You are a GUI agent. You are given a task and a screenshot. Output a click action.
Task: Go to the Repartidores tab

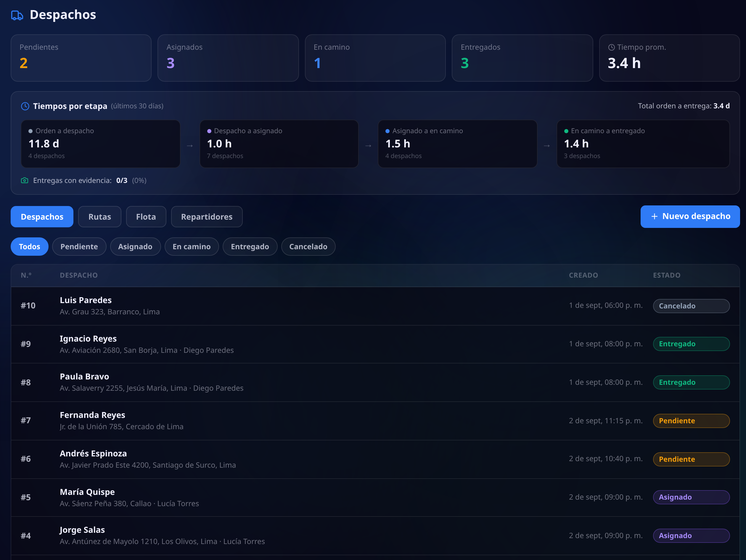[x=207, y=217]
